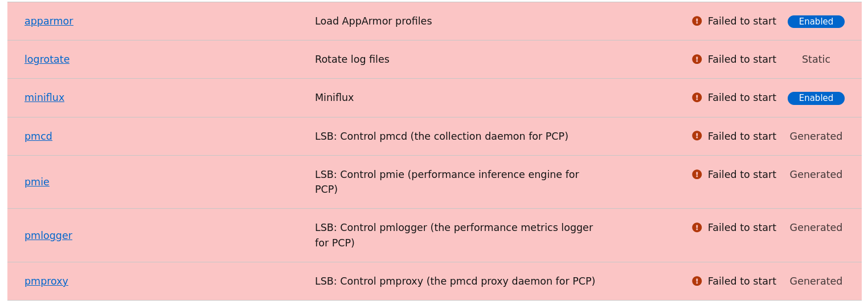
Task: Open the apparmor service link
Action: click(x=48, y=21)
